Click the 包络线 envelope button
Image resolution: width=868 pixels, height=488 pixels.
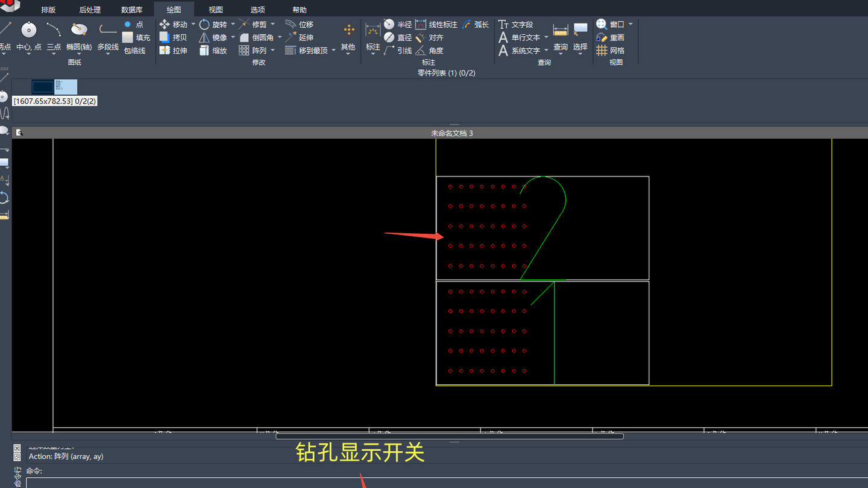coord(134,51)
